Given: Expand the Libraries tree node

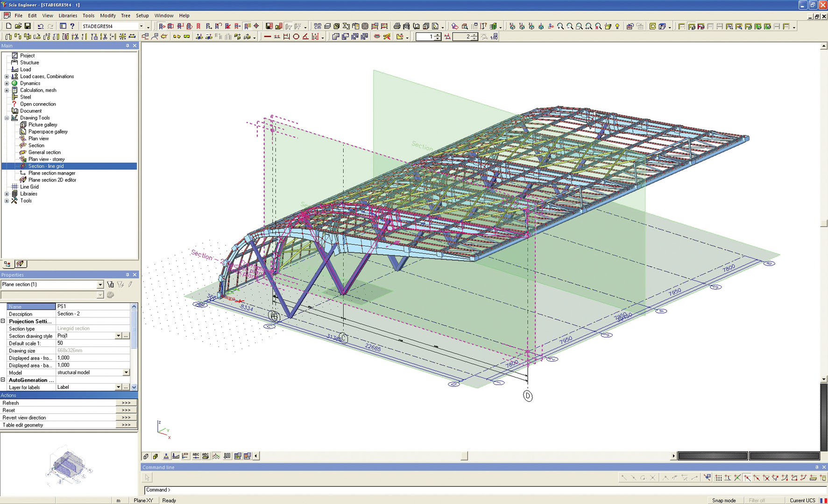Looking at the screenshot, I should (7, 194).
